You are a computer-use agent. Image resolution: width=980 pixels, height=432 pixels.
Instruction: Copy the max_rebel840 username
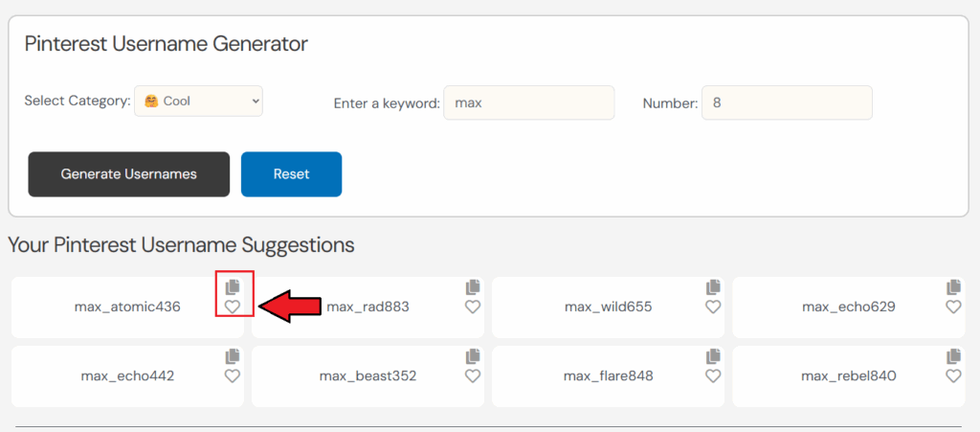point(953,356)
